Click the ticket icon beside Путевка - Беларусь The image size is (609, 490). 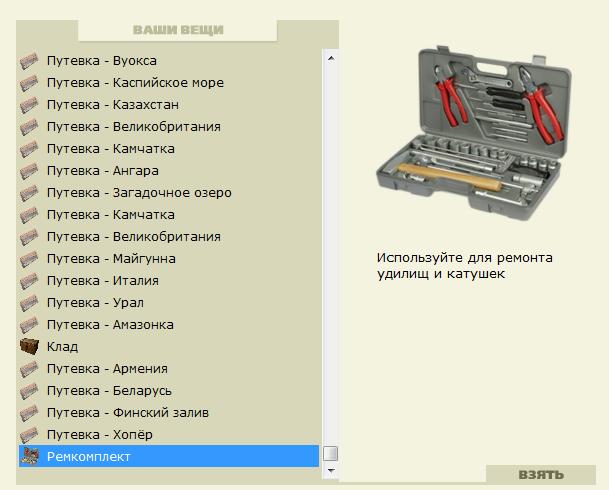click(x=29, y=391)
